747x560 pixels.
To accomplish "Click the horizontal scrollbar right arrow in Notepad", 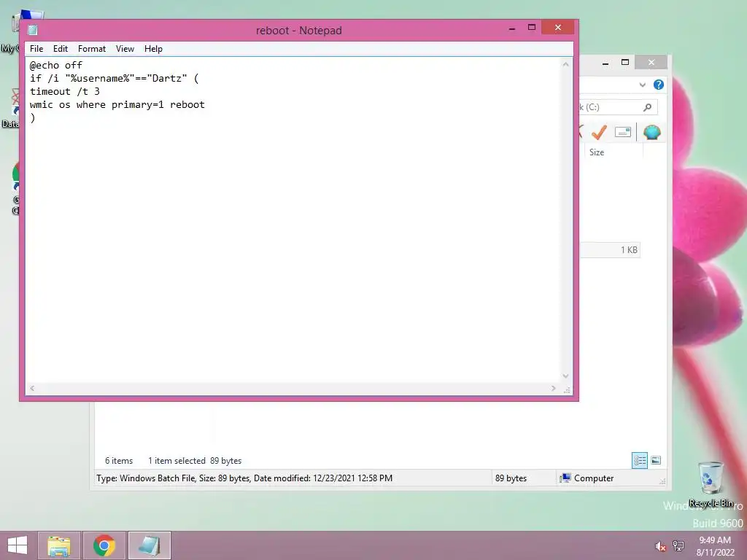I will pyautogui.click(x=553, y=389).
